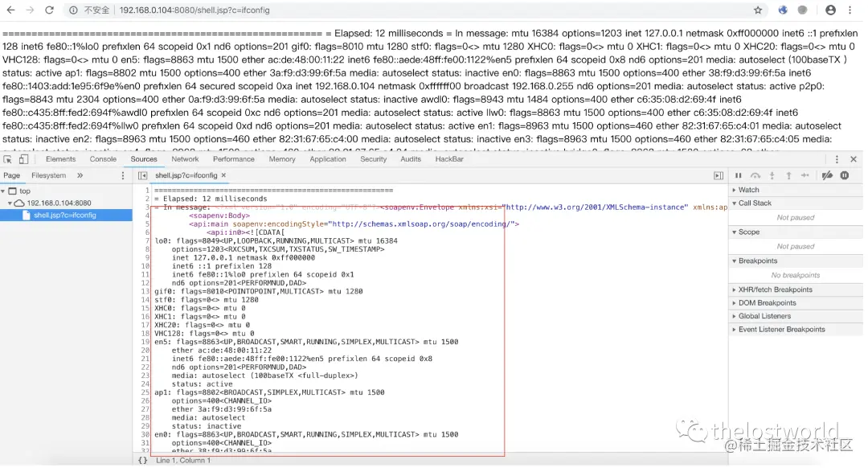868x468 pixels.
Task: Toggle pause on exceptions
Action: [844, 175]
